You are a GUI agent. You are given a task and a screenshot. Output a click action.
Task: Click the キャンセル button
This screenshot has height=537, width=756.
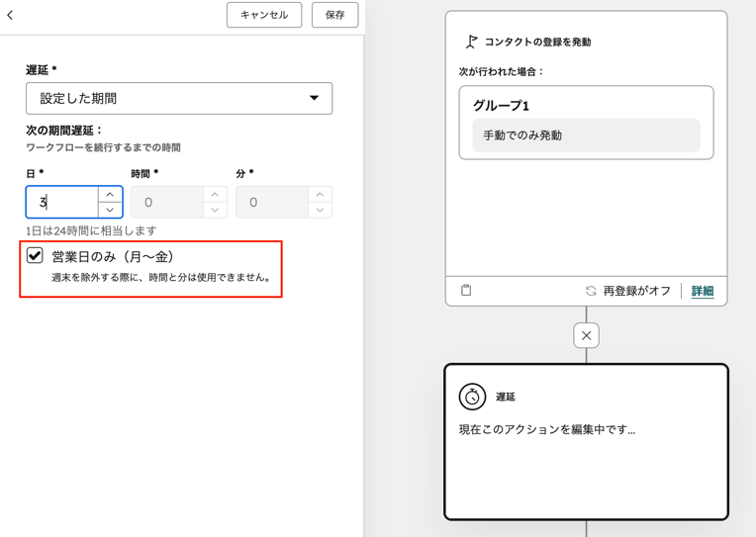tap(264, 15)
